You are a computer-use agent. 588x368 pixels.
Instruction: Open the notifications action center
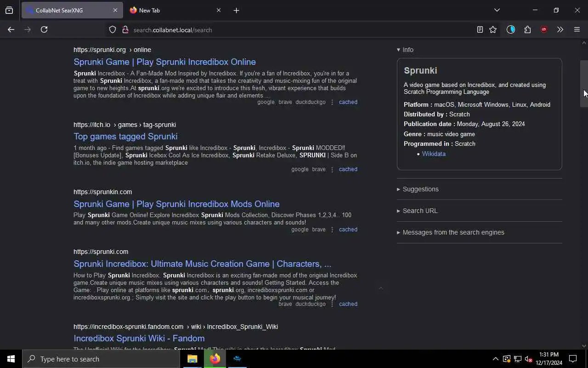[x=573, y=359]
